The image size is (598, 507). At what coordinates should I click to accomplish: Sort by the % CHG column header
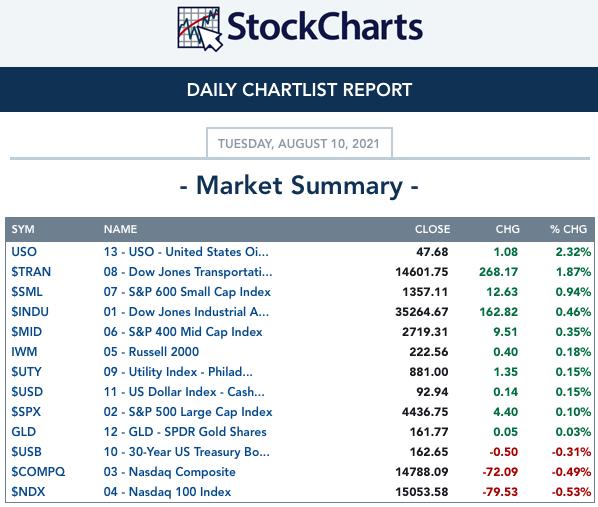tap(568, 229)
